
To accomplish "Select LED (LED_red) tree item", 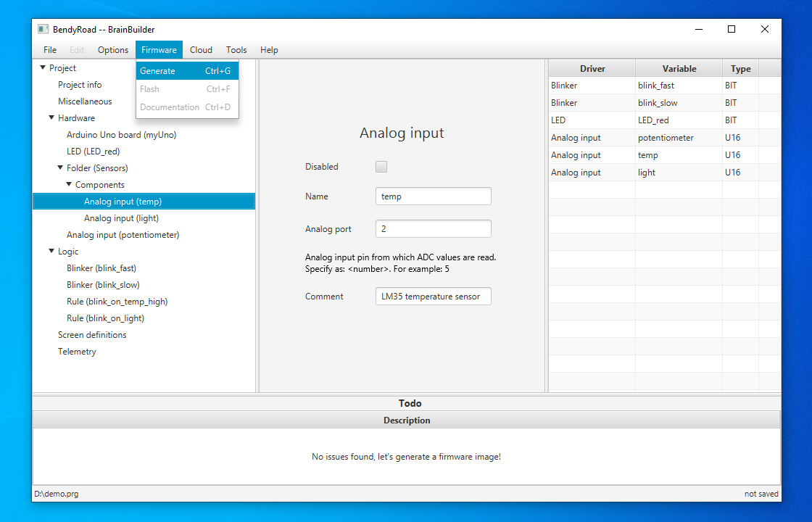I will (x=94, y=152).
